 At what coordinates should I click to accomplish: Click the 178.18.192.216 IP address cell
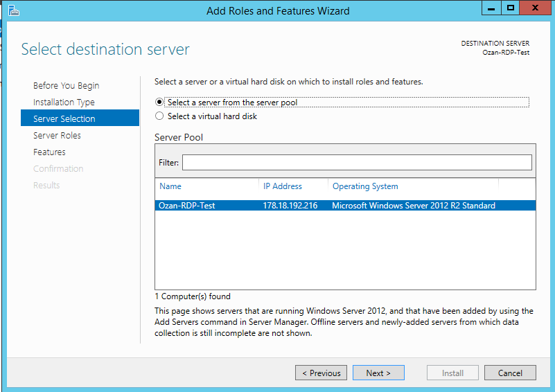[x=290, y=206]
